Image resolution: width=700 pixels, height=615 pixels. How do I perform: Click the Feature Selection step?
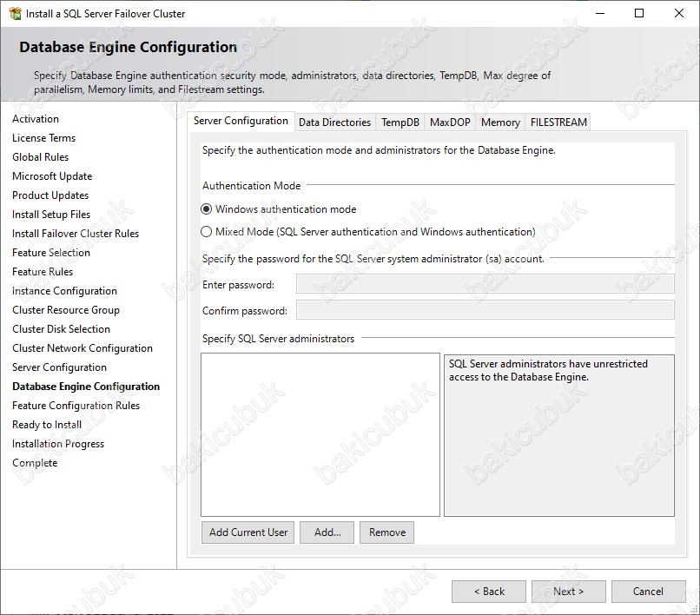[x=51, y=253]
